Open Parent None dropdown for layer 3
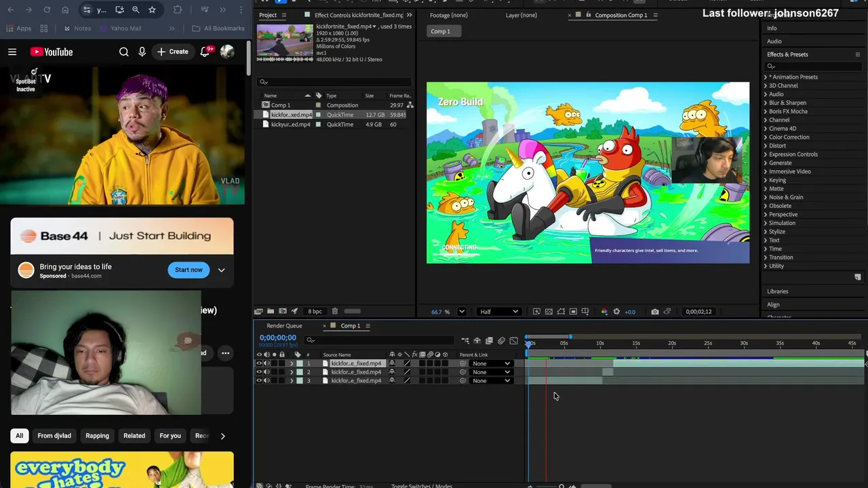The height and width of the screenshot is (488, 868). [491, 381]
